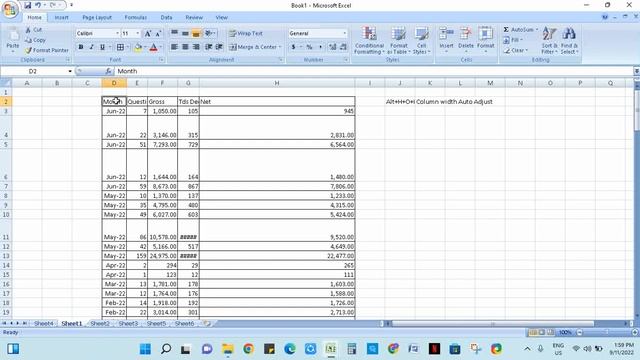
Task: Increase cell indent
Action: [219, 47]
